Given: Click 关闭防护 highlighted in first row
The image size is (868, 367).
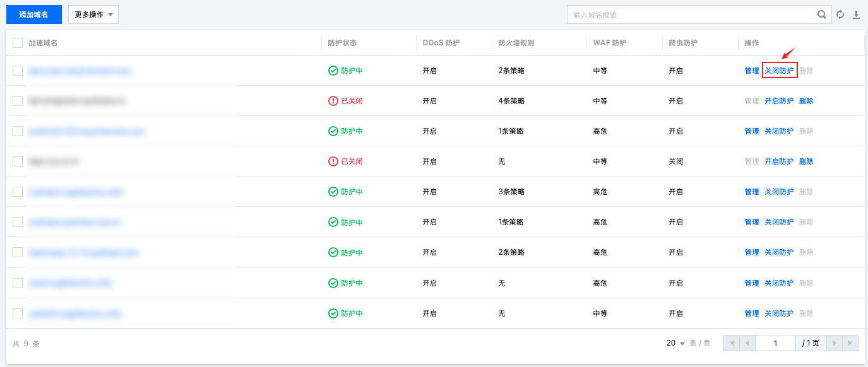Looking at the screenshot, I should (x=779, y=71).
